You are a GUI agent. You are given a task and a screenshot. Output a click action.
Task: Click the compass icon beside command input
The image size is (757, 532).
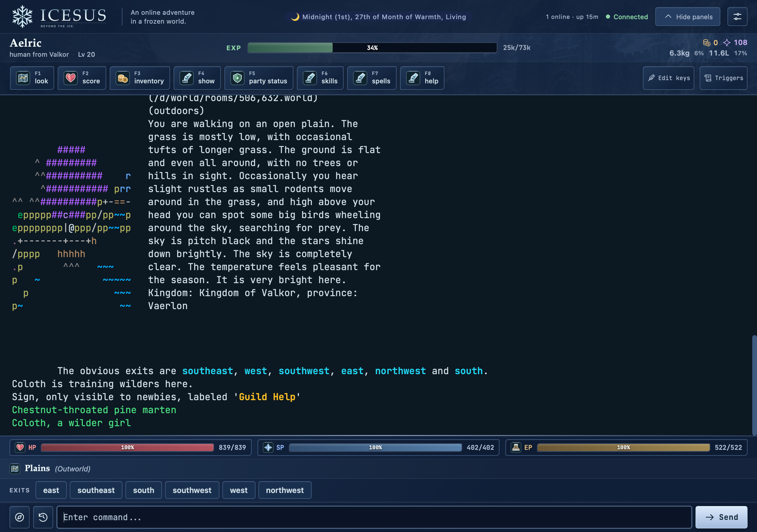click(x=20, y=517)
